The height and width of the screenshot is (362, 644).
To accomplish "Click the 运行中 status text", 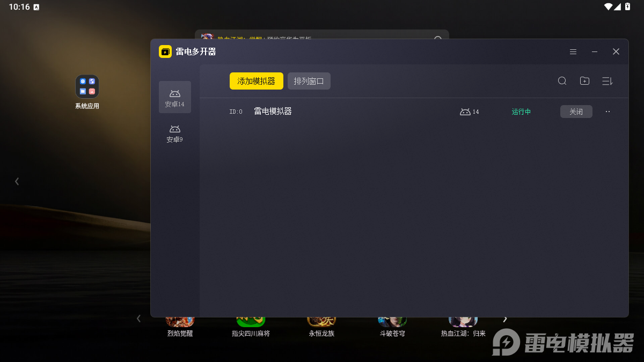I will coord(521,112).
